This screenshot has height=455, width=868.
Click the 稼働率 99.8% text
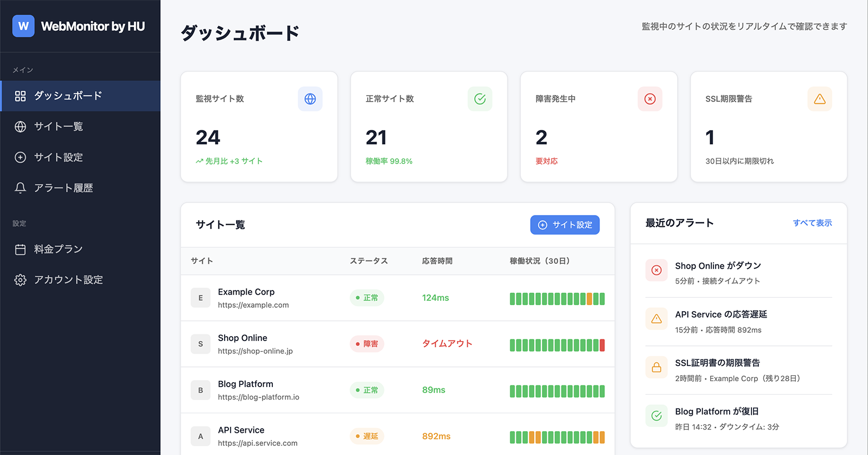pos(389,161)
